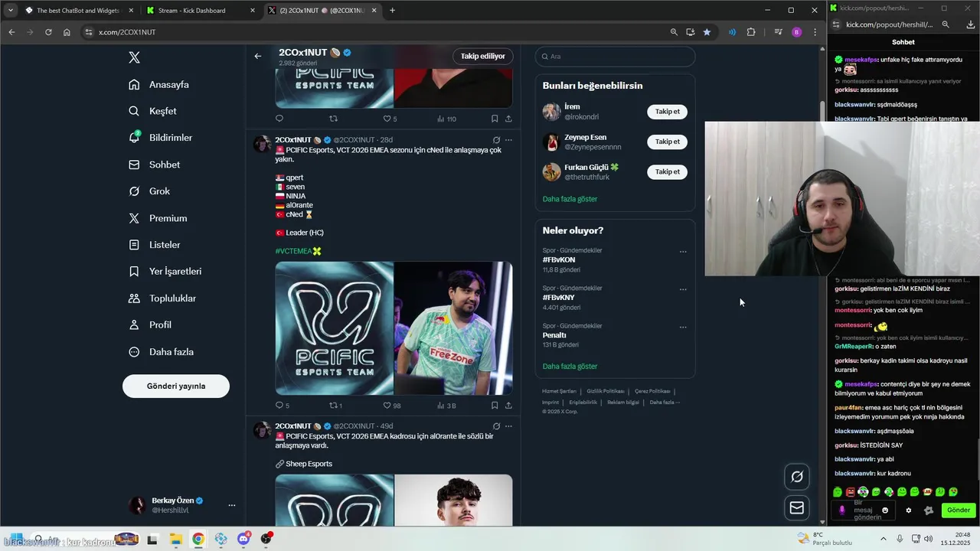Click Gönder in Kick chat
The image size is (980, 551).
point(959,510)
